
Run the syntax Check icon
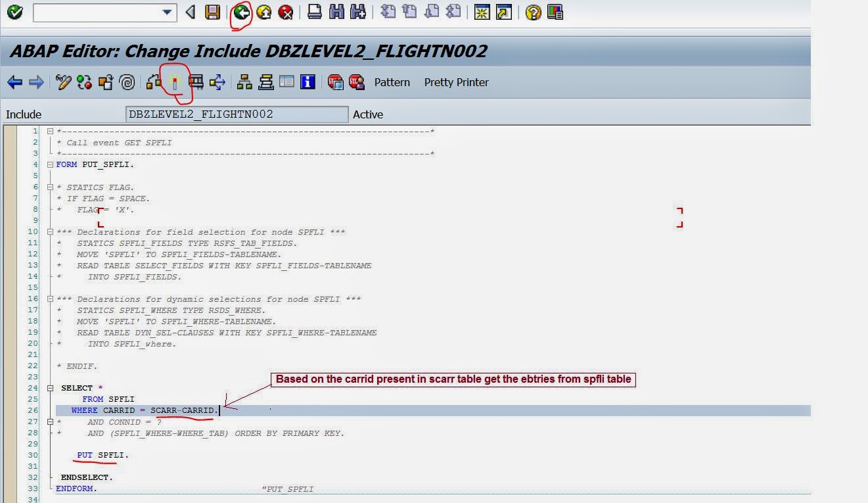coord(154,82)
